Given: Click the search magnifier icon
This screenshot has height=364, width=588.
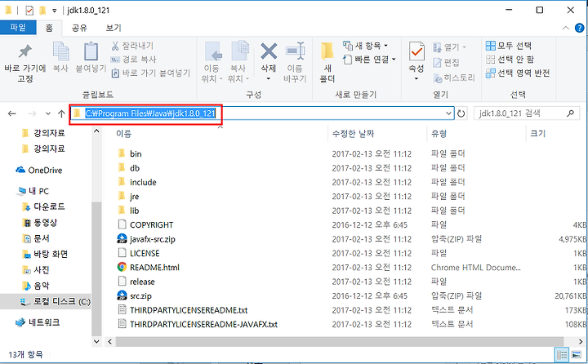Looking at the screenshot, I should 570,113.
